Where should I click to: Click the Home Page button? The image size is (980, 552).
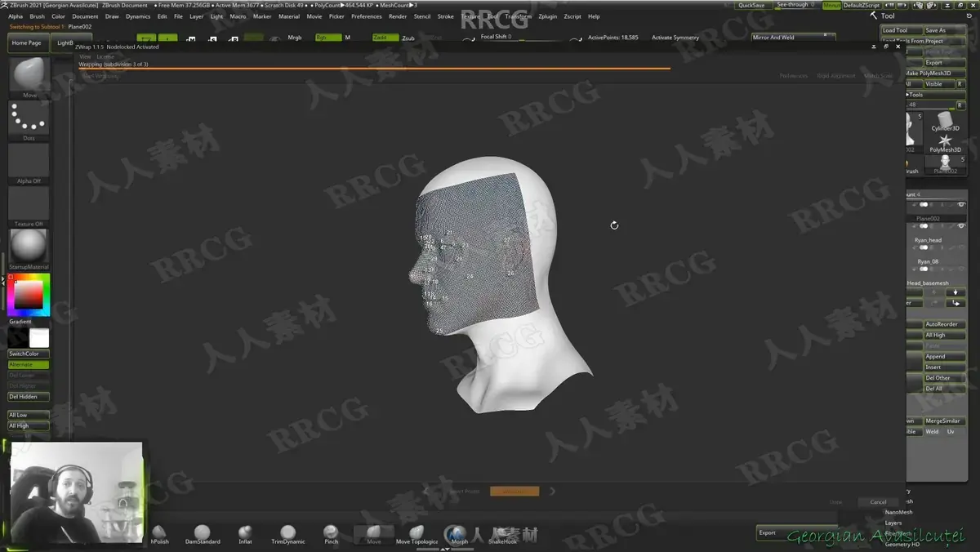(x=27, y=42)
